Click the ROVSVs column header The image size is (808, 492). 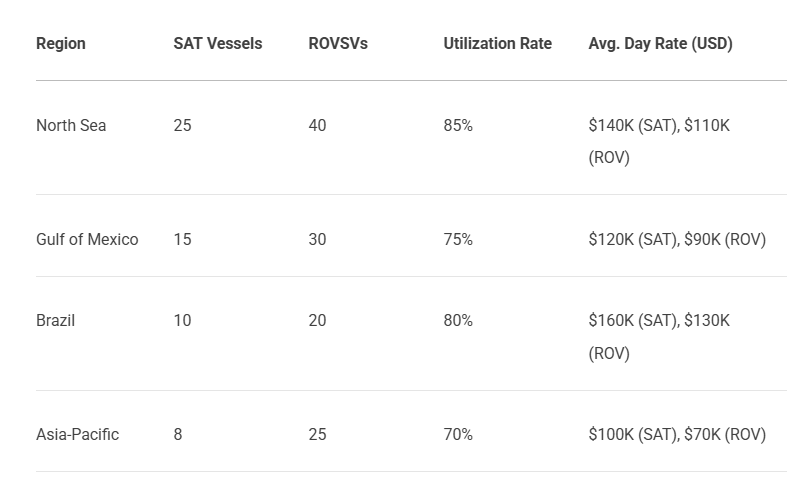click(338, 44)
